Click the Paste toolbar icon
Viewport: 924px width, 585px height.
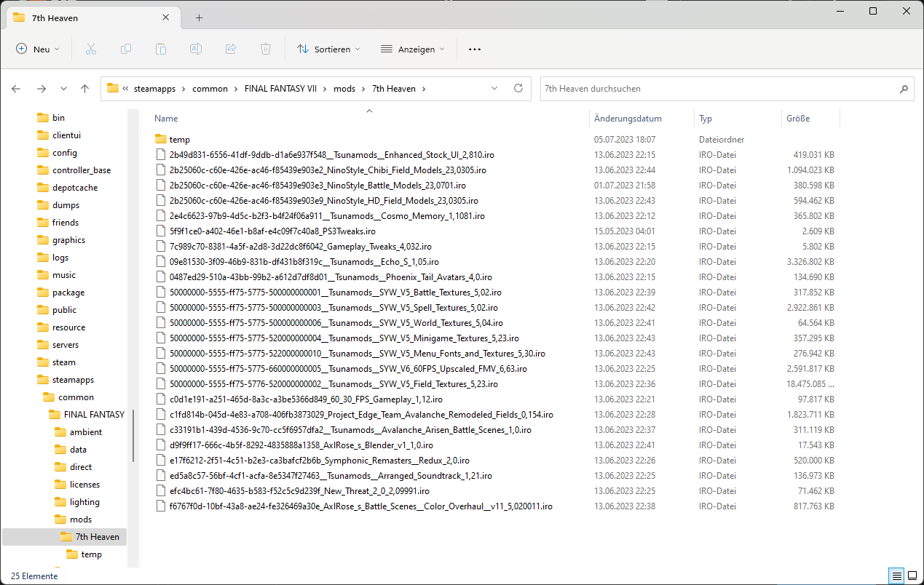161,49
